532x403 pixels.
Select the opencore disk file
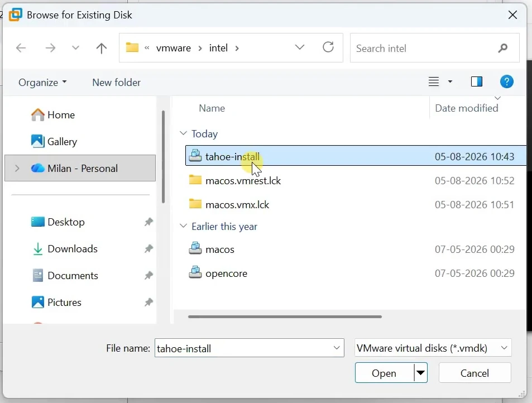356,274
